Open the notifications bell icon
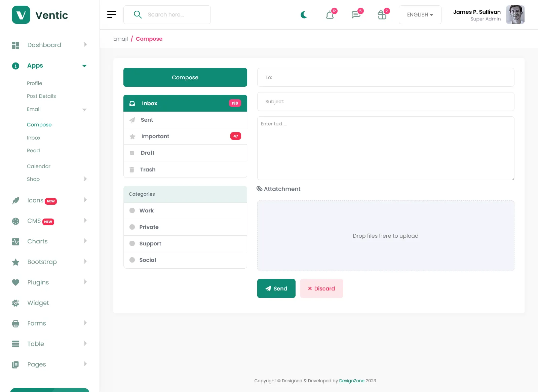This screenshot has width=538, height=392. [330, 15]
